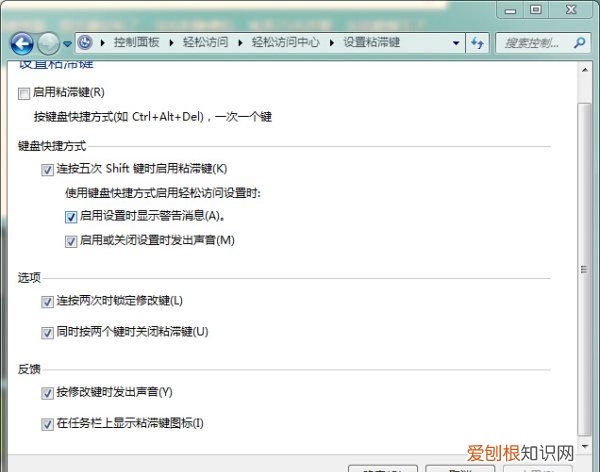Uncheck 连按两次时锁定修改键(L)

pos(47,302)
